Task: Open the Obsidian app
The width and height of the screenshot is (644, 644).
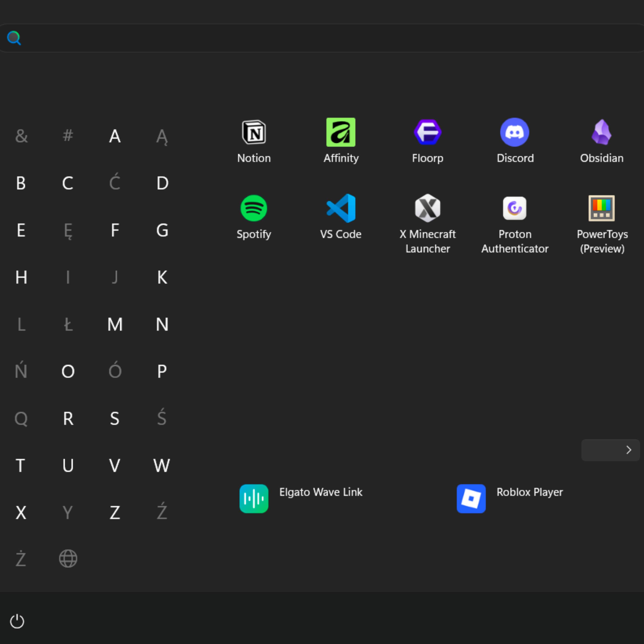Action: 602,132
